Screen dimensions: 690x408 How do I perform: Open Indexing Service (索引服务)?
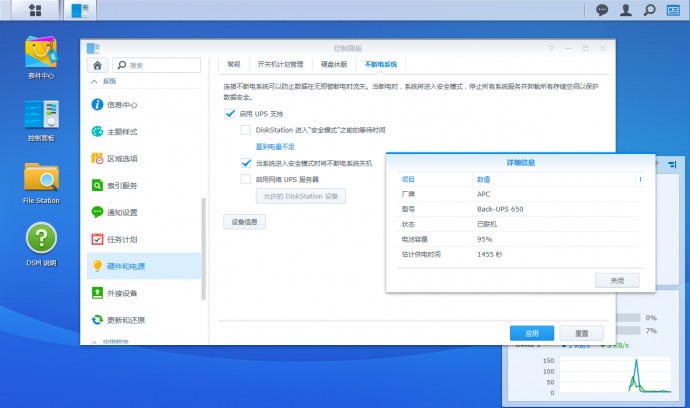point(144,185)
